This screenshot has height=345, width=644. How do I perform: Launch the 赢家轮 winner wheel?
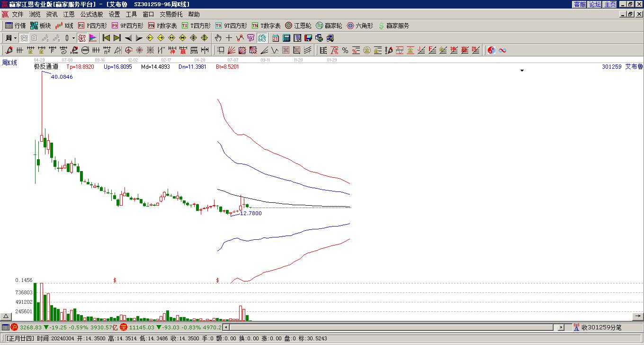329,26
